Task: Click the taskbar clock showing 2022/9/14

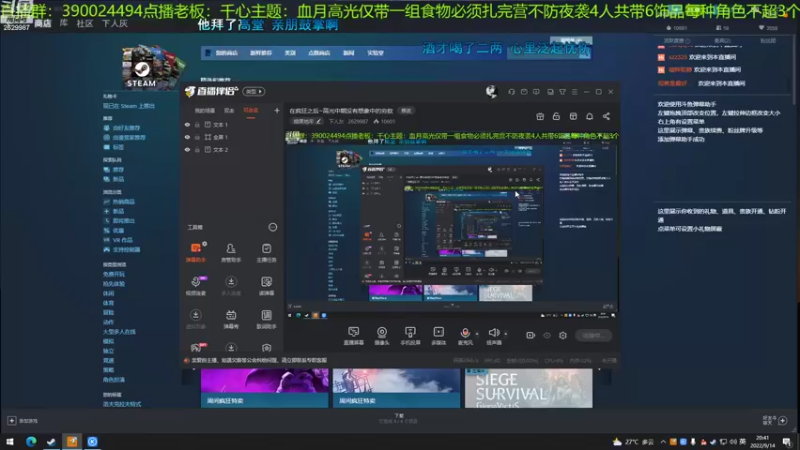Action: pyautogui.click(x=762, y=442)
